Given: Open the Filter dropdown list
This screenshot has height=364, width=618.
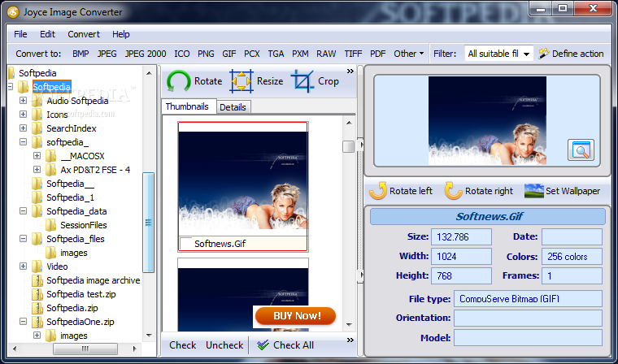Looking at the screenshot, I should tap(526, 54).
